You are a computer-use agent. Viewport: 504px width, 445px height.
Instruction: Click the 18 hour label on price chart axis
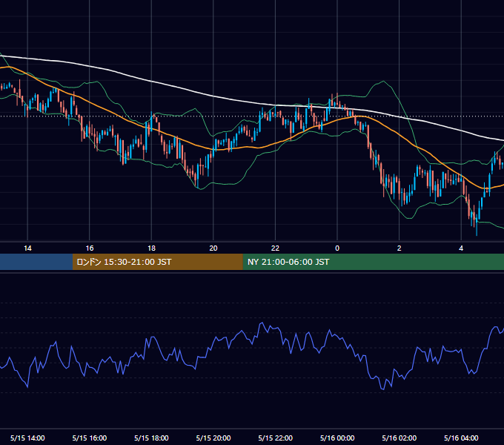click(x=151, y=248)
